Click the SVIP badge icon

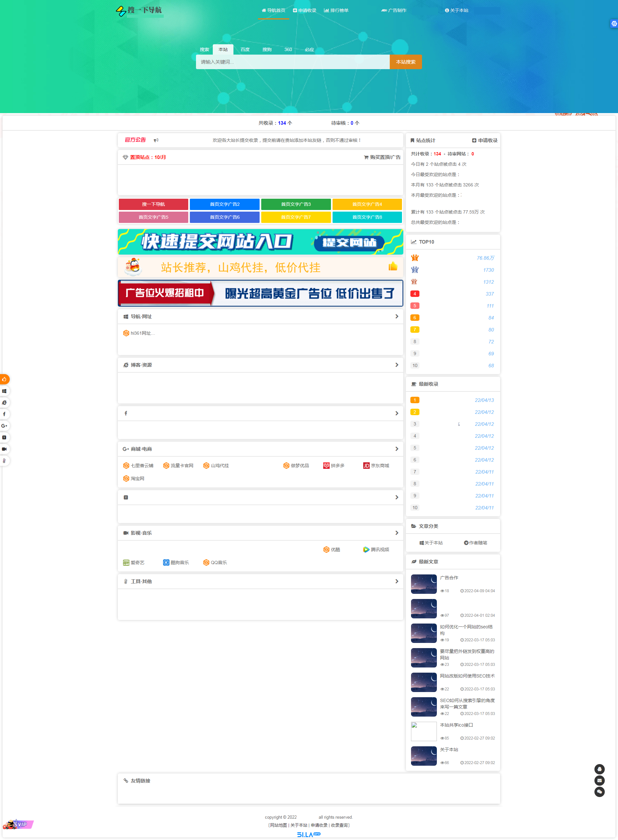(x=18, y=824)
